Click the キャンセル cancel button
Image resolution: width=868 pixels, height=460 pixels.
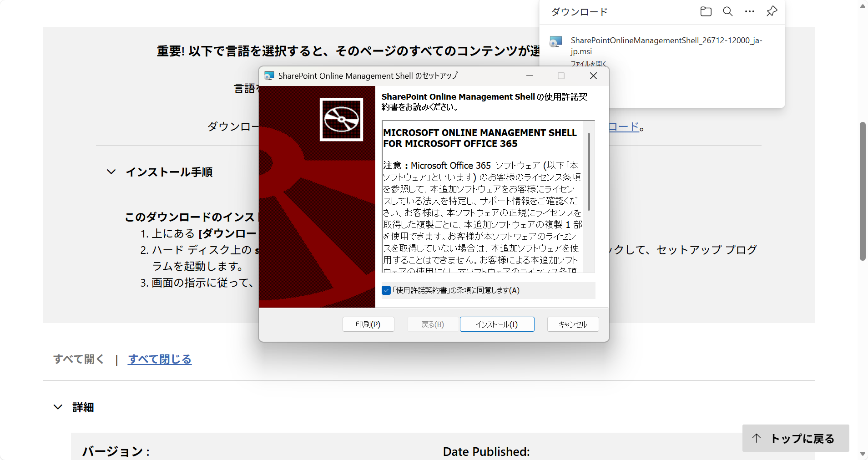coord(573,324)
